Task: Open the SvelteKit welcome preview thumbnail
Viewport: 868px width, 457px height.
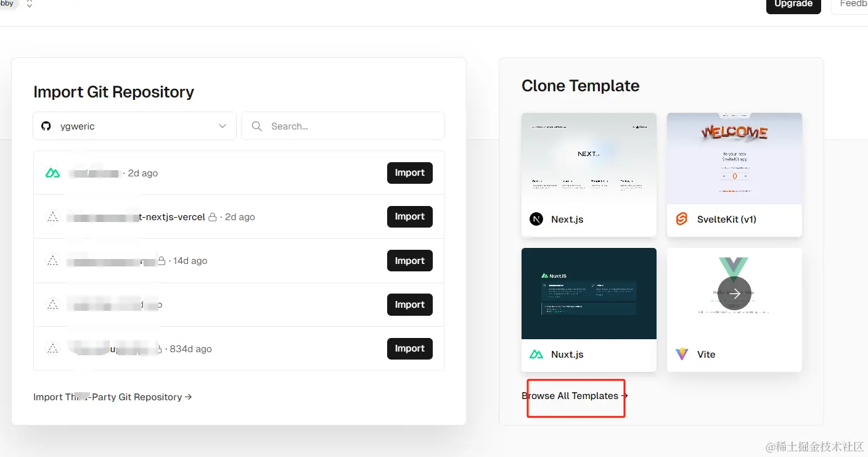Action: pos(734,159)
